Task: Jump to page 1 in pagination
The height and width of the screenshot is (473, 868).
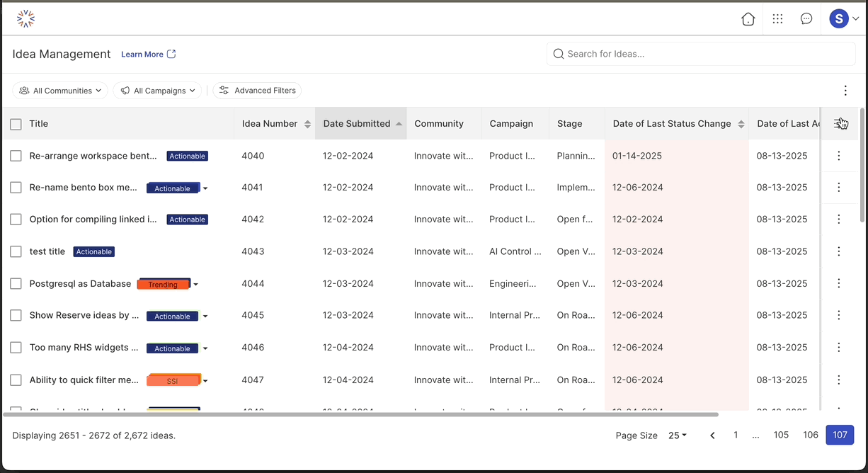Action: tap(736, 435)
